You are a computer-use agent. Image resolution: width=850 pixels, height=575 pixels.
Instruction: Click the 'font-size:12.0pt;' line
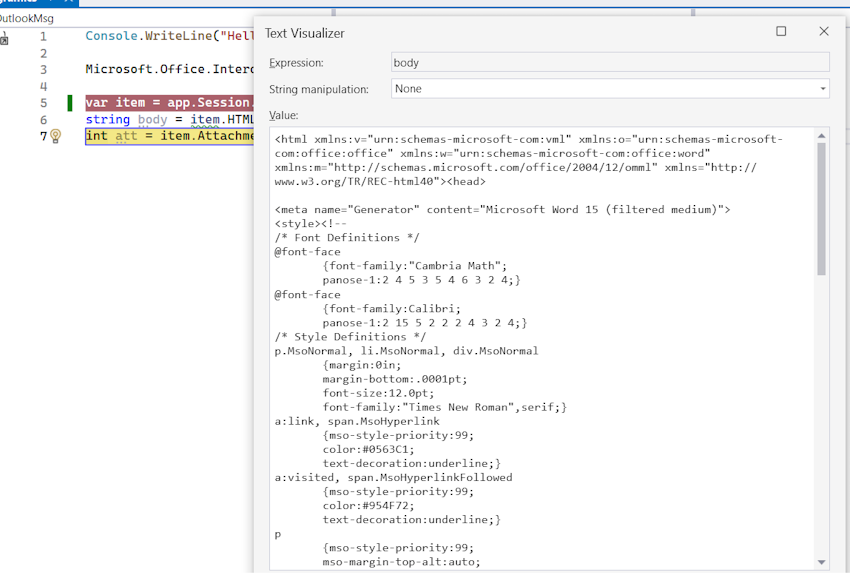(378, 393)
